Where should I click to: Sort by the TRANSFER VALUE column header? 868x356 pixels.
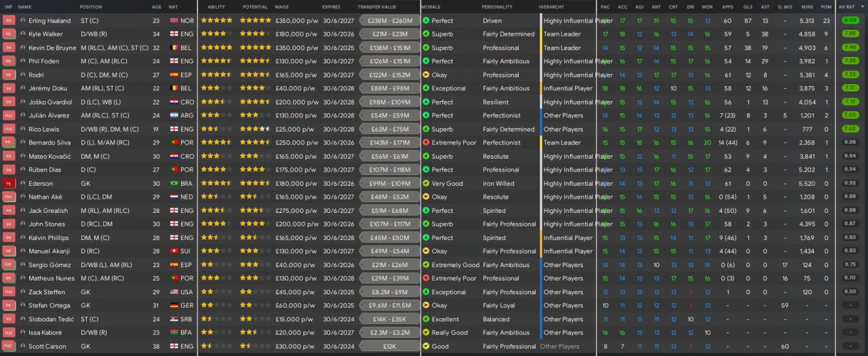pos(377,6)
